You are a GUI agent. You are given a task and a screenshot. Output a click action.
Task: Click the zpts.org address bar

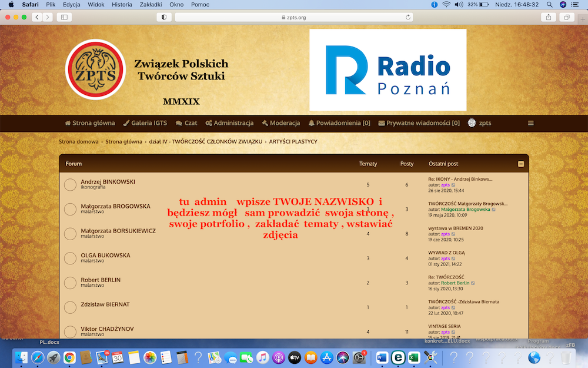pyautogui.click(x=294, y=17)
